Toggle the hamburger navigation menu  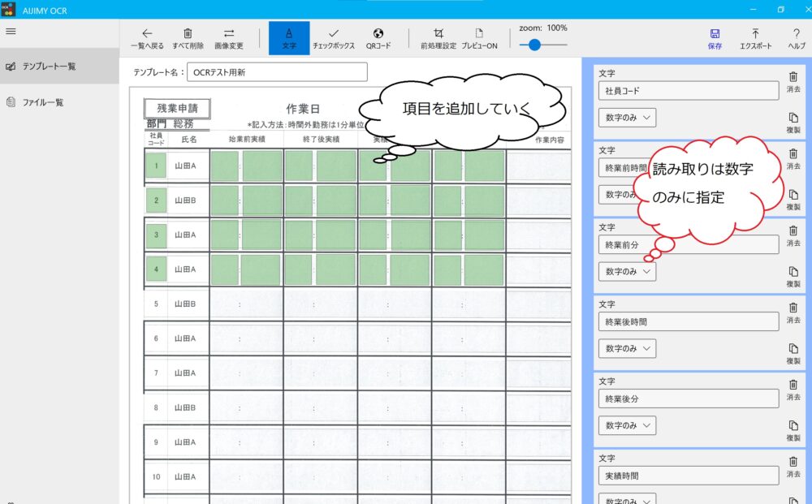[x=11, y=31]
